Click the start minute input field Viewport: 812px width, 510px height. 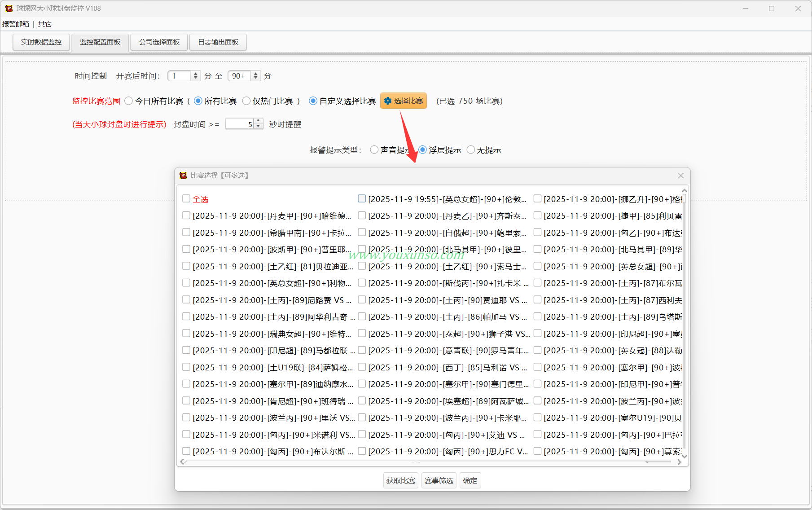[180, 76]
